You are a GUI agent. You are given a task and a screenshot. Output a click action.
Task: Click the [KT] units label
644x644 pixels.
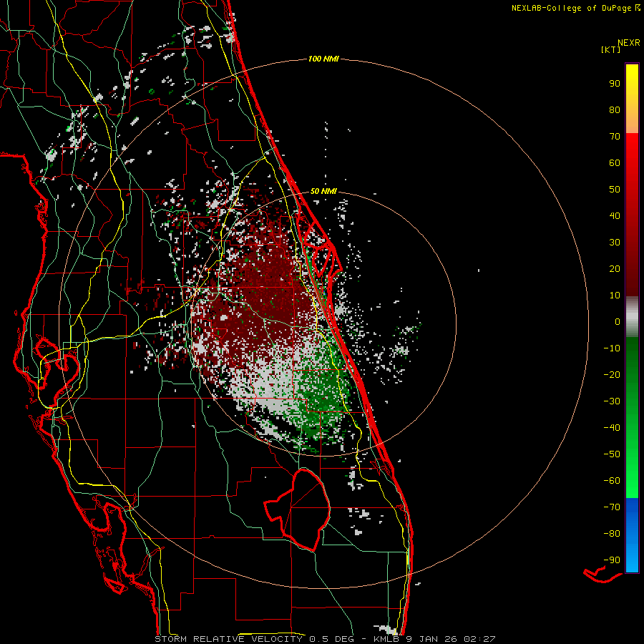coord(611,49)
